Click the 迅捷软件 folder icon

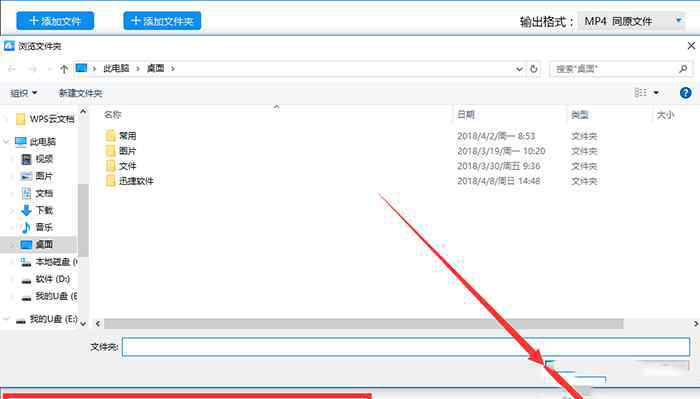tap(111, 181)
